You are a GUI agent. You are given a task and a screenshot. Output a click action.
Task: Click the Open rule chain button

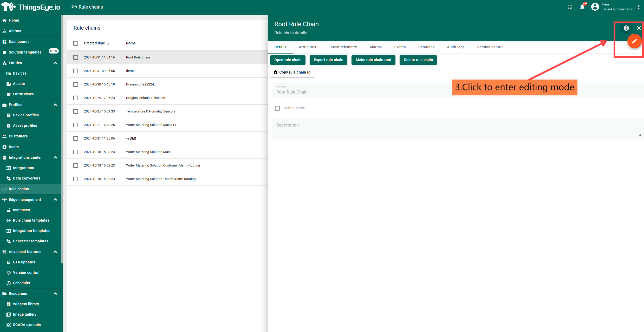coord(288,60)
